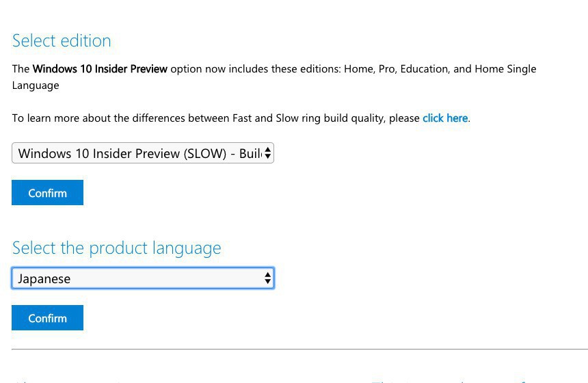Click the up-down arrows on the Japanese selector
Screen dimensions: 588x383
pyautogui.click(x=268, y=278)
